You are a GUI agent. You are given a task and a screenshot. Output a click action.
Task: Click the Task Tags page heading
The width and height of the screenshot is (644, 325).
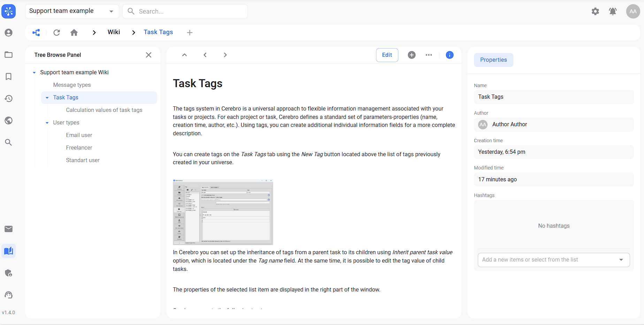(198, 83)
